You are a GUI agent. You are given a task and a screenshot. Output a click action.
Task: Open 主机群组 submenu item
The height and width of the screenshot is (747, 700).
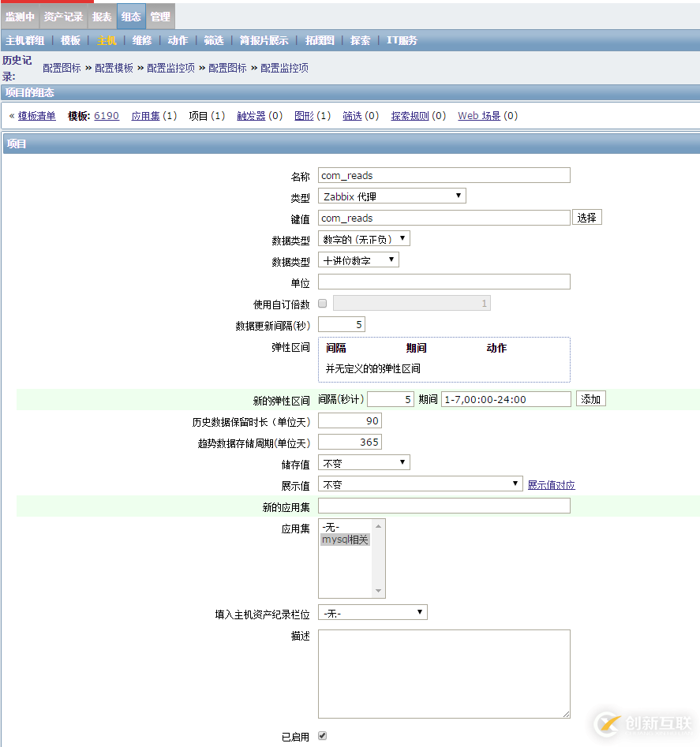pyautogui.click(x=24, y=40)
